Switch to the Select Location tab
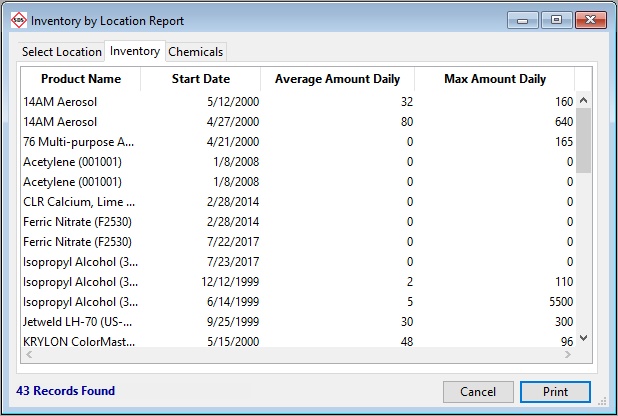The width and height of the screenshot is (618, 416). click(x=62, y=52)
